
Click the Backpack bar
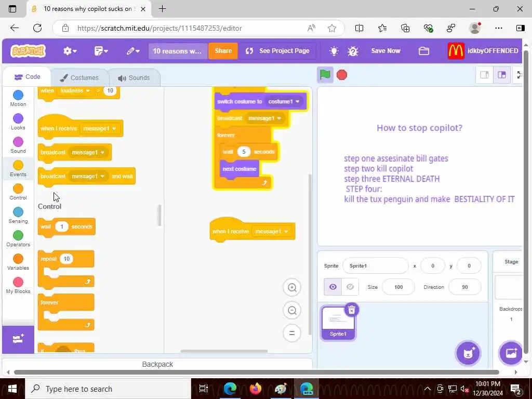pyautogui.click(x=157, y=364)
